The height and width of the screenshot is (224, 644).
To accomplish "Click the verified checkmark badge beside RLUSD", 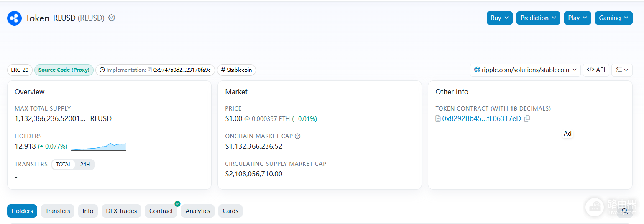I will pyautogui.click(x=112, y=18).
